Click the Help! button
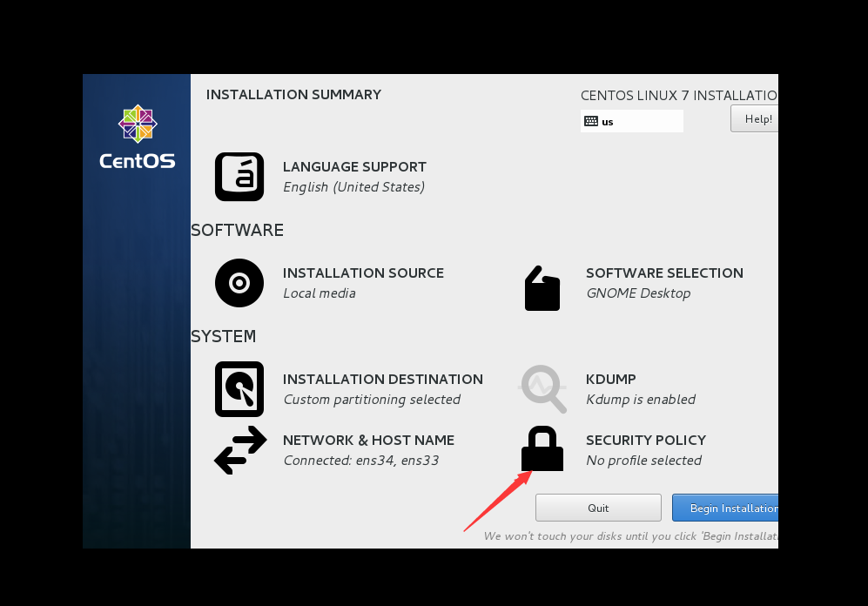Viewport: 868px width, 606px height. pyautogui.click(x=754, y=119)
